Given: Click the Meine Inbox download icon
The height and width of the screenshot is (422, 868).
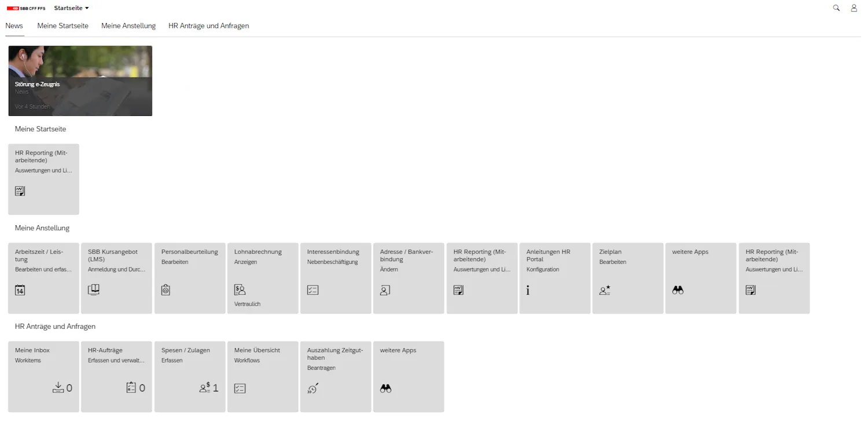Looking at the screenshot, I should coord(58,388).
